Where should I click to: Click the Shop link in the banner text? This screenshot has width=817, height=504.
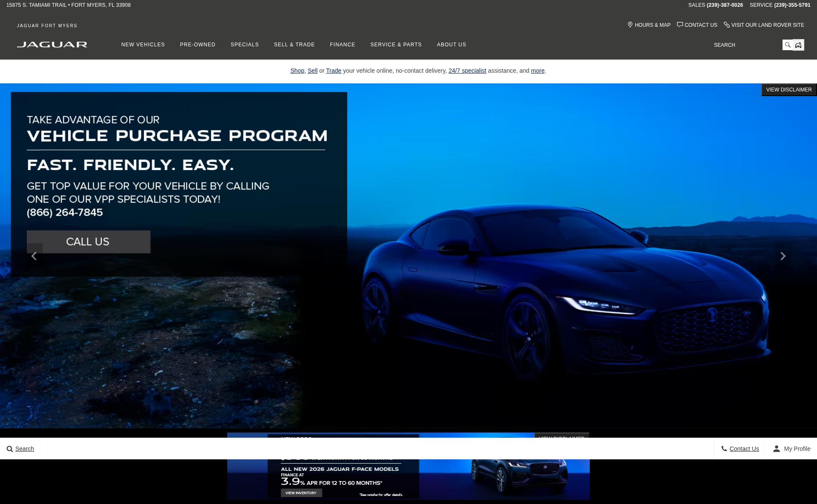297,71
